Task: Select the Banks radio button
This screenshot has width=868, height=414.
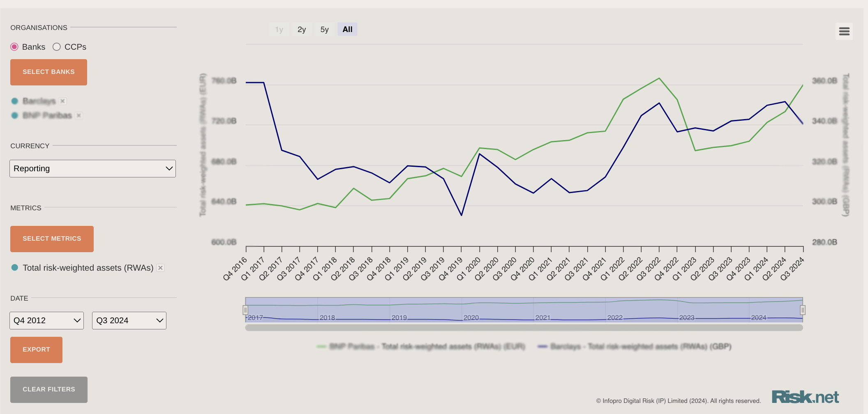Action: pos(15,47)
